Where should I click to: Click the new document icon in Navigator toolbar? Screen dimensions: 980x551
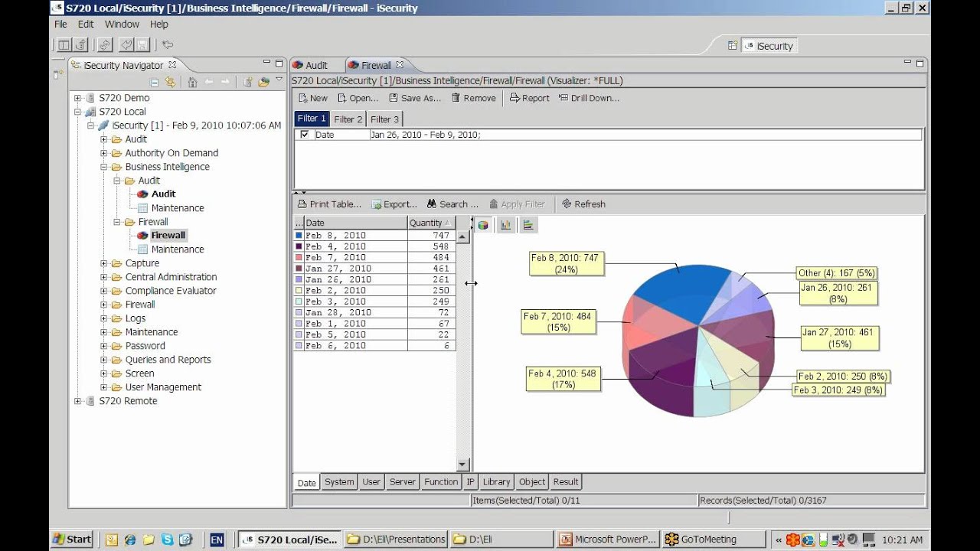pyautogui.click(x=248, y=82)
